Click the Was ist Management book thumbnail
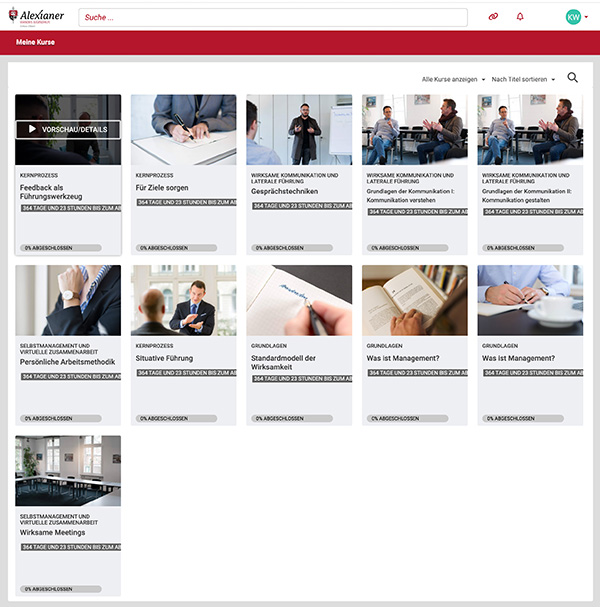Viewport: 600px width, 607px height. pos(415,300)
